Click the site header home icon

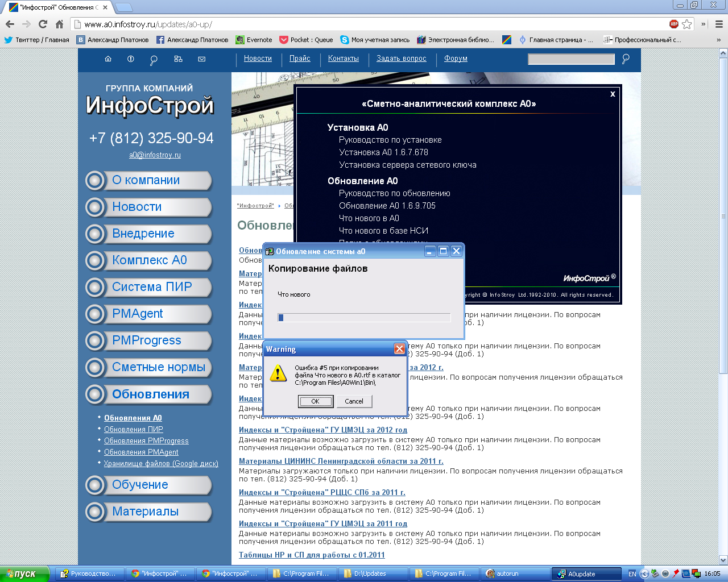108,59
